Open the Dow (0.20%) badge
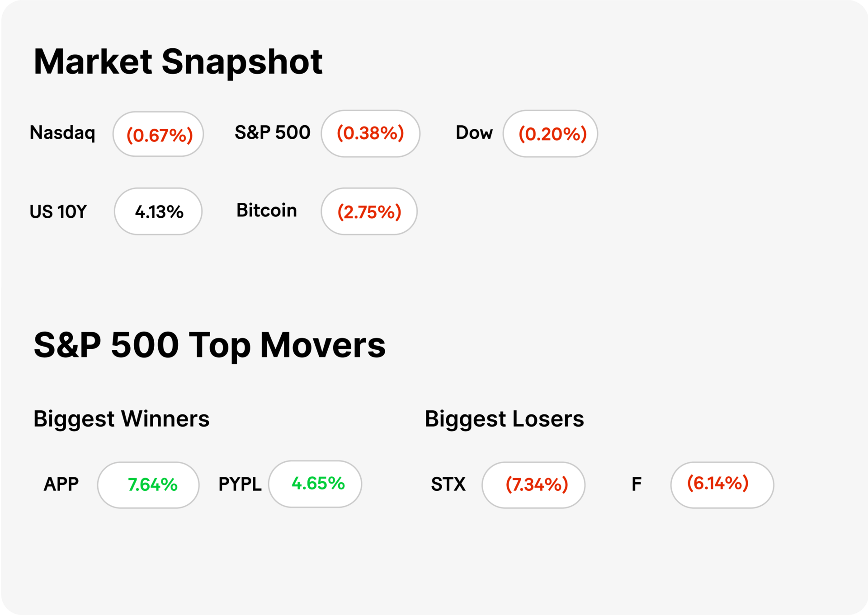Image resolution: width=868 pixels, height=615 pixels. coord(551,134)
